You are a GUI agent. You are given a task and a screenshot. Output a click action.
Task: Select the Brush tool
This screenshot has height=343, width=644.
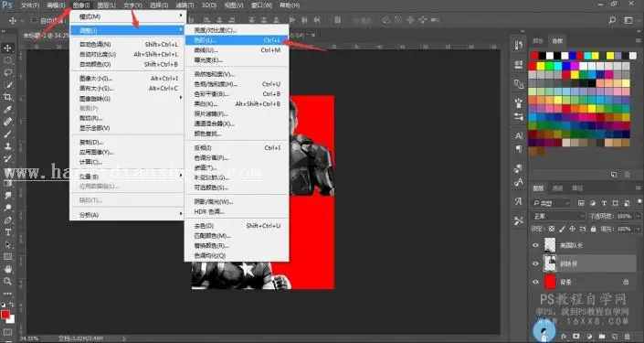click(x=8, y=134)
